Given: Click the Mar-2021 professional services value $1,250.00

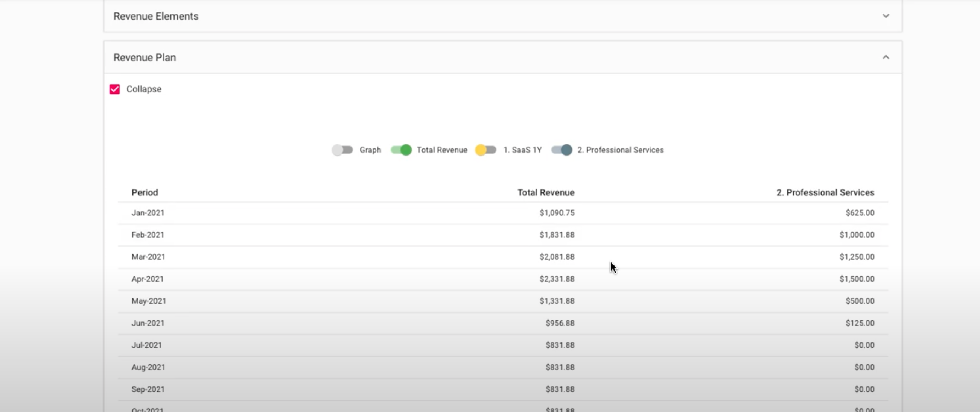Looking at the screenshot, I should coord(857,257).
